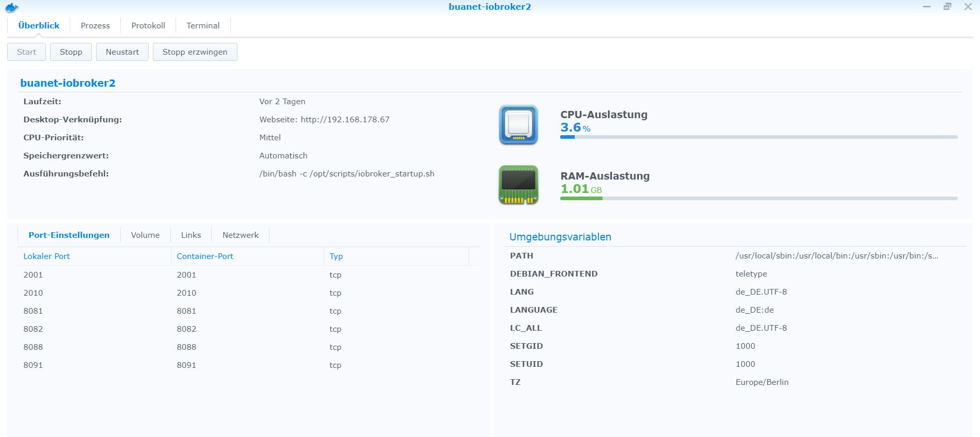Minimize the buanet-iobroker2 window
Screen dimensions: 980x437
[x=927, y=7]
